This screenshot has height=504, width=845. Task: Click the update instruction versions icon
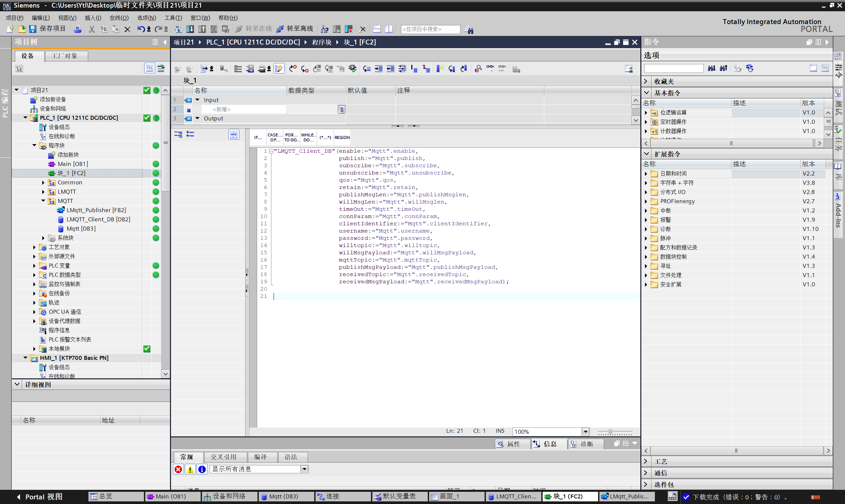[750, 68]
